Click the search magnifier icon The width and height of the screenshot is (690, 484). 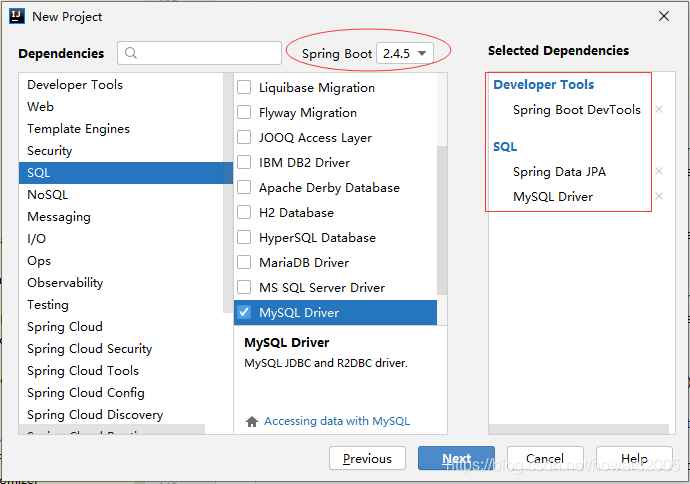click(x=131, y=53)
